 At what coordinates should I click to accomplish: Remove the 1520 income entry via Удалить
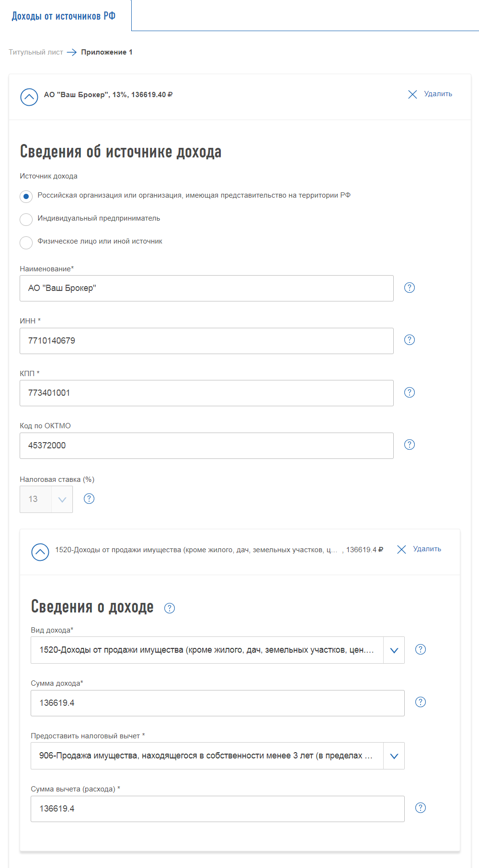[420, 549]
